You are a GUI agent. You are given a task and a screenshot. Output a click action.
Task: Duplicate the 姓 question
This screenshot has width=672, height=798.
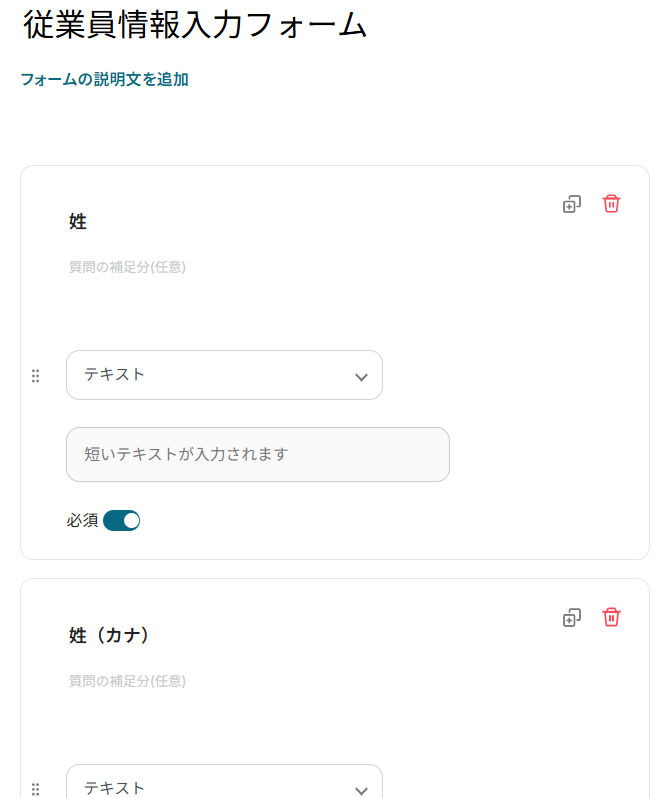tap(572, 204)
